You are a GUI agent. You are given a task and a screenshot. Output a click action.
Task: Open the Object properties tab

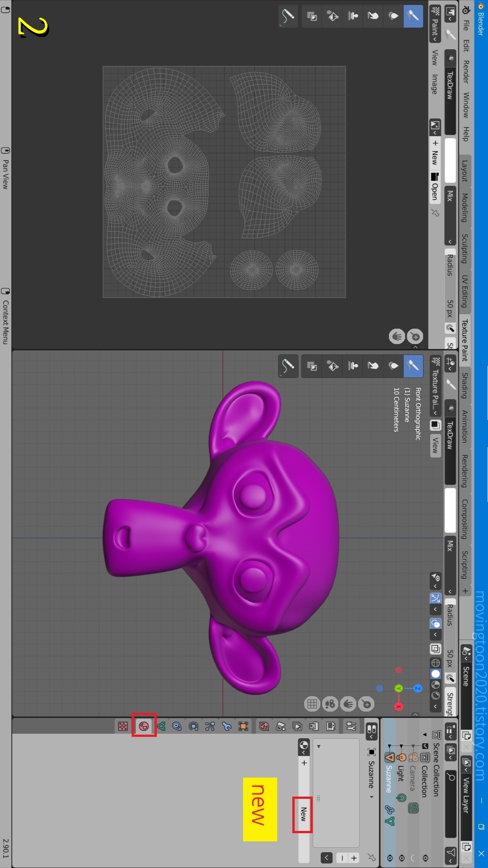tap(243, 726)
